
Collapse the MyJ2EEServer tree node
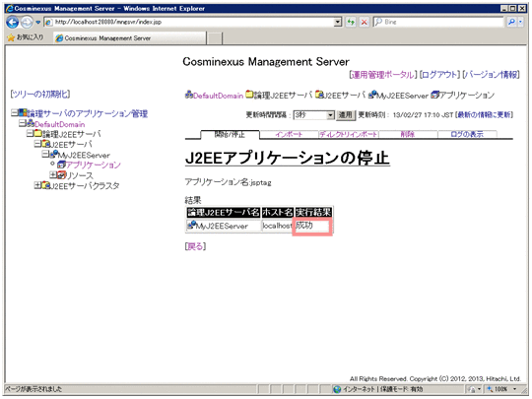point(45,154)
